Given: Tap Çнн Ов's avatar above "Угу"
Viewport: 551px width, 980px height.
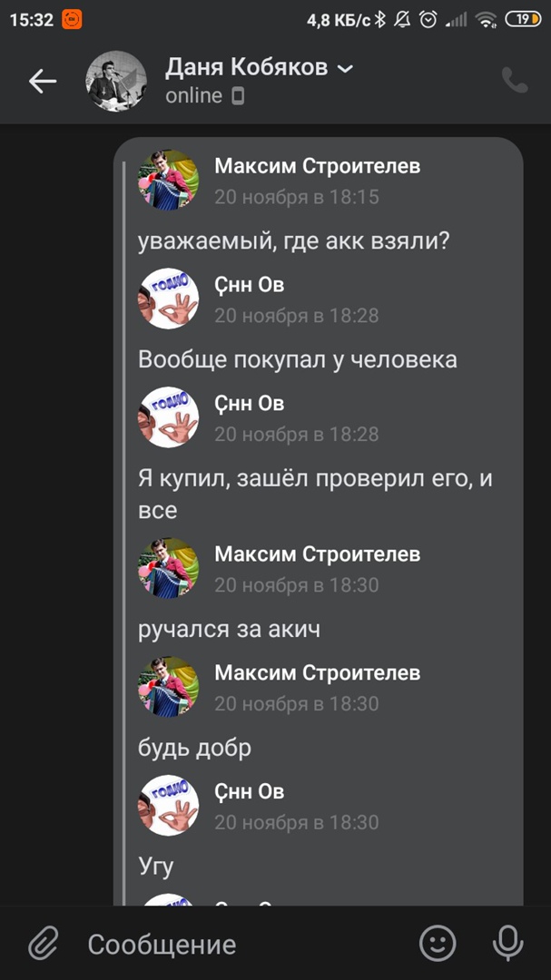Looking at the screenshot, I should pyautogui.click(x=168, y=806).
